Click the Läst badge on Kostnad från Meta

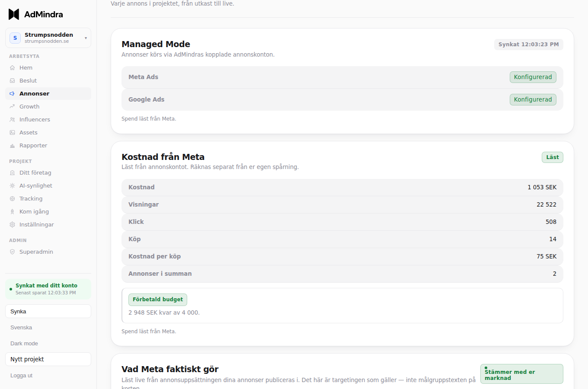point(552,157)
